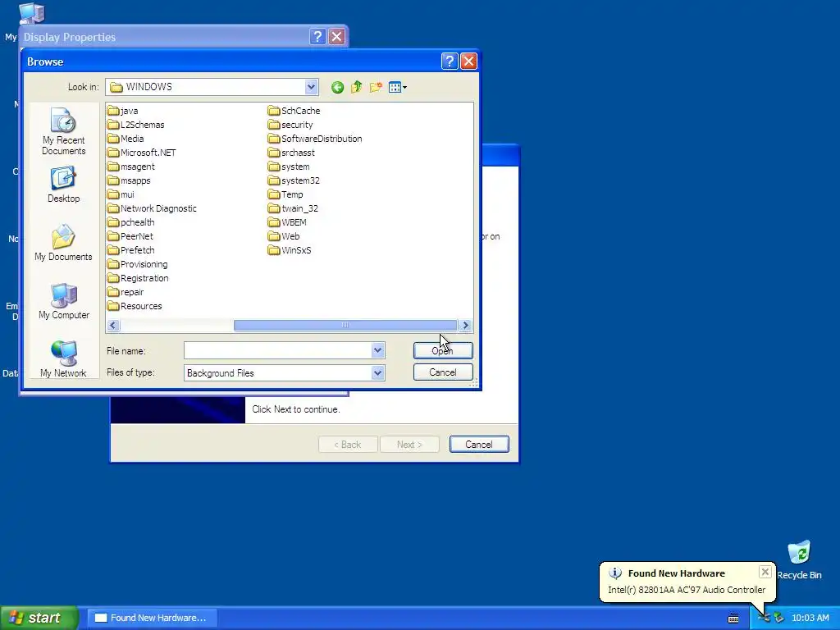Select the Prefetch folder
840x630 pixels.
tap(130, 250)
